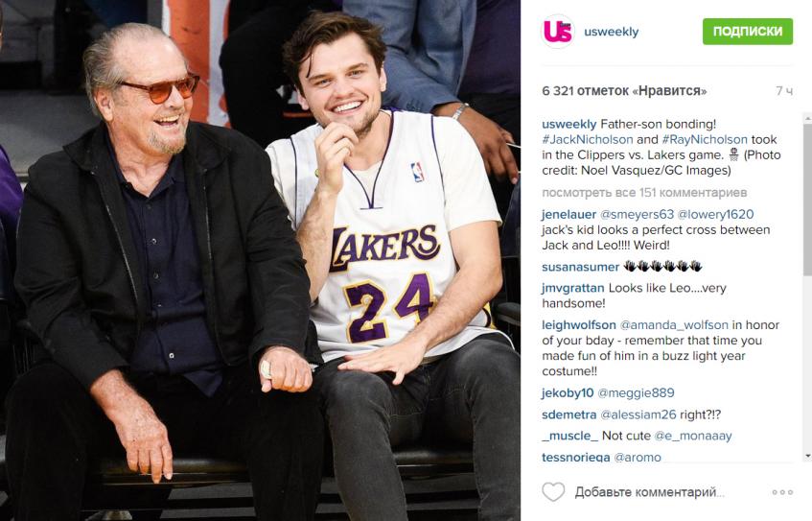Image resolution: width=812 pixels, height=521 pixels.
Task: Click the scrollbar up arrow in comments
Action: point(807,119)
